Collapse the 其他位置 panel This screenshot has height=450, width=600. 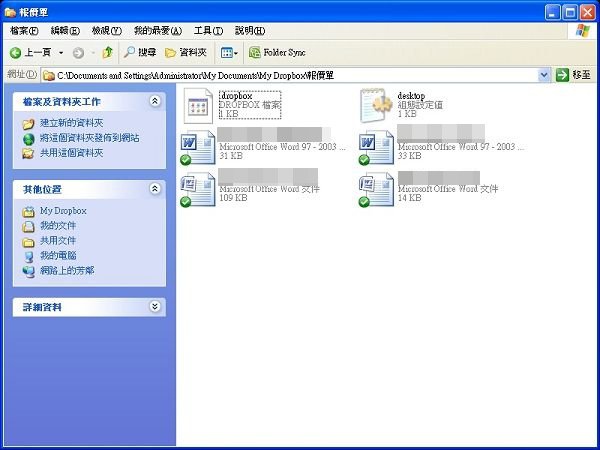154,188
